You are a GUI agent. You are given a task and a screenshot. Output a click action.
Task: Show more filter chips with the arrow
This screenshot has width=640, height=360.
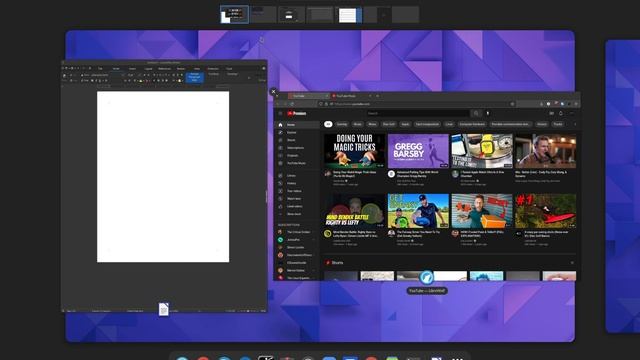point(575,124)
